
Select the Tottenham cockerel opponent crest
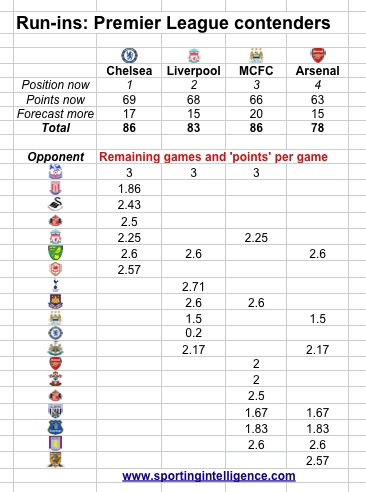coord(55,285)
